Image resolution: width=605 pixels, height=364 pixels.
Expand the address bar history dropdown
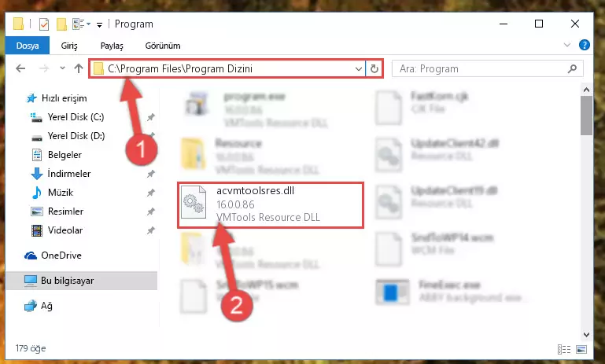[x=359, y=68]
